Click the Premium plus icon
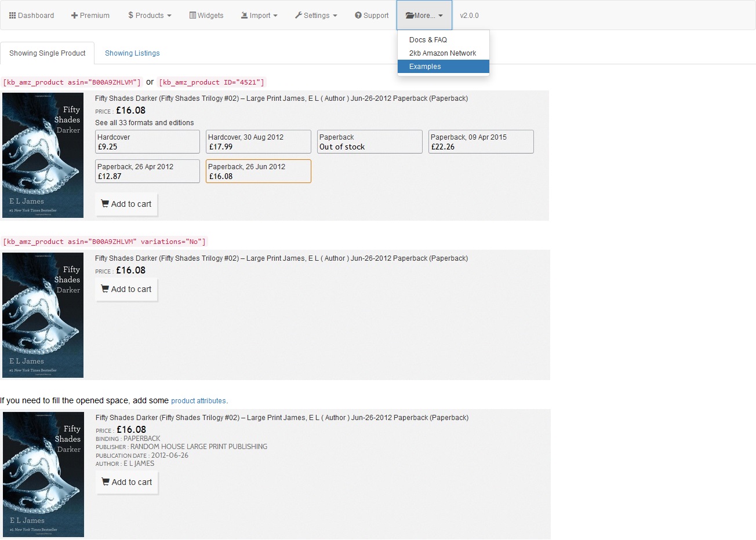 [x=74, y=16]
